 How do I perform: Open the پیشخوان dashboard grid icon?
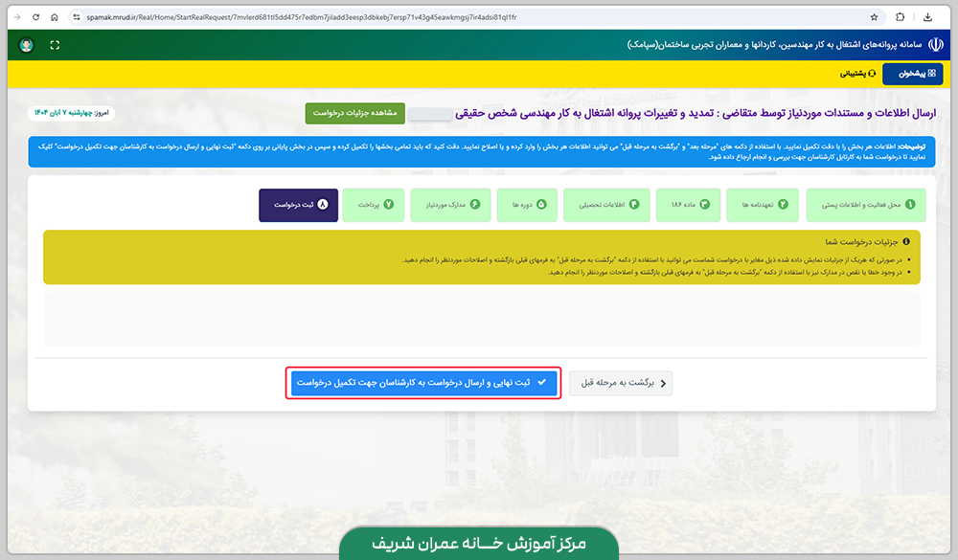pyautogui.click(x=931, y=73)
